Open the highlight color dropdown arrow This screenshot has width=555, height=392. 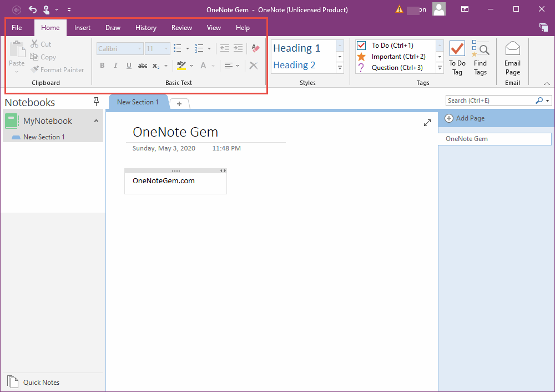tap(191, 66)
